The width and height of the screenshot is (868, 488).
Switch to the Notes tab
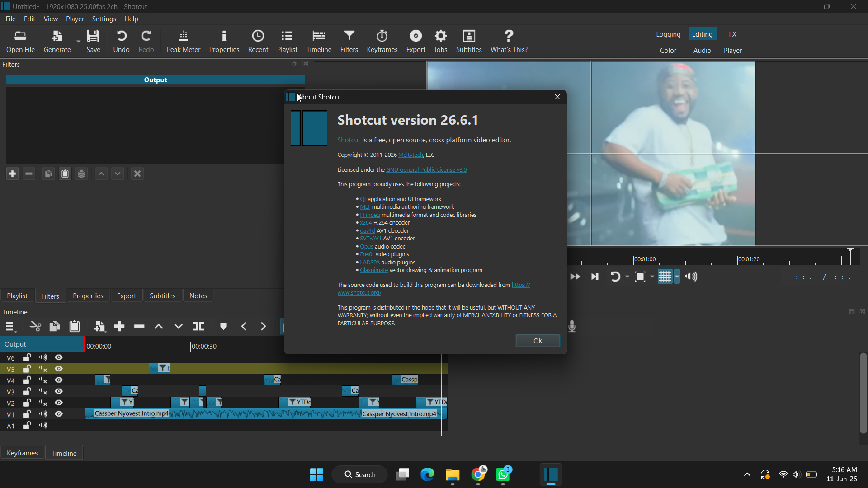pos(198,296)
